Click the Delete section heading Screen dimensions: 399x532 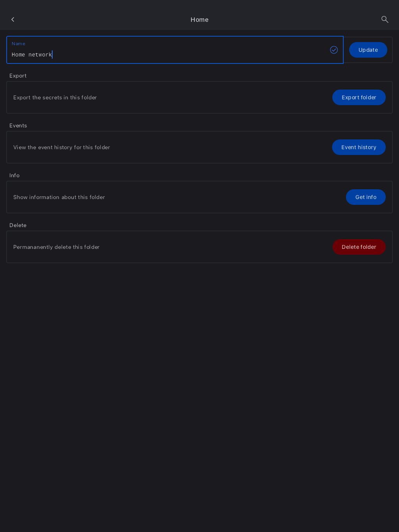(x=18, y=225)
